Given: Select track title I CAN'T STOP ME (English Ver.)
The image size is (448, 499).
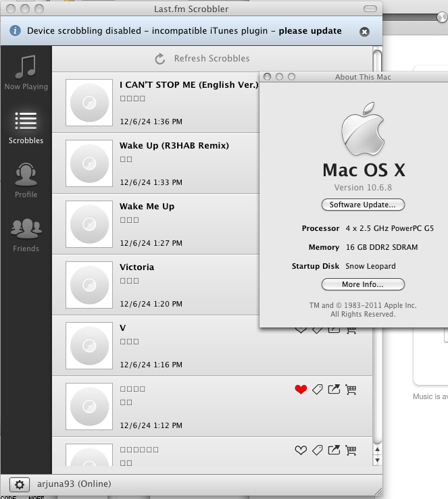Looking at the screenshot, I should point(189,85).
